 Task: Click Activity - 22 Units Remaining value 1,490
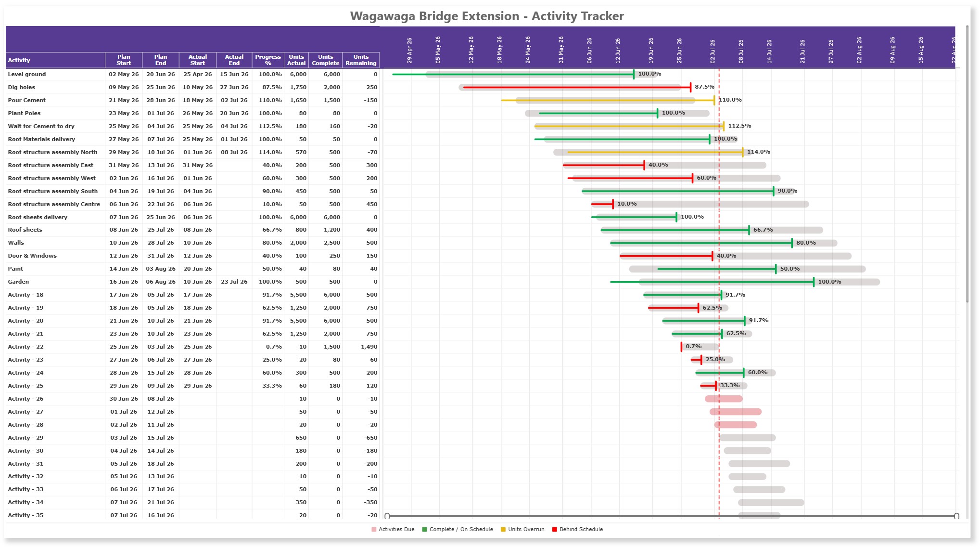click(369, 347)
